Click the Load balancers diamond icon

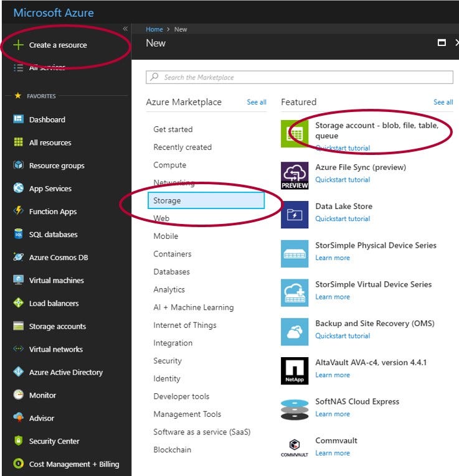[18, 302]
